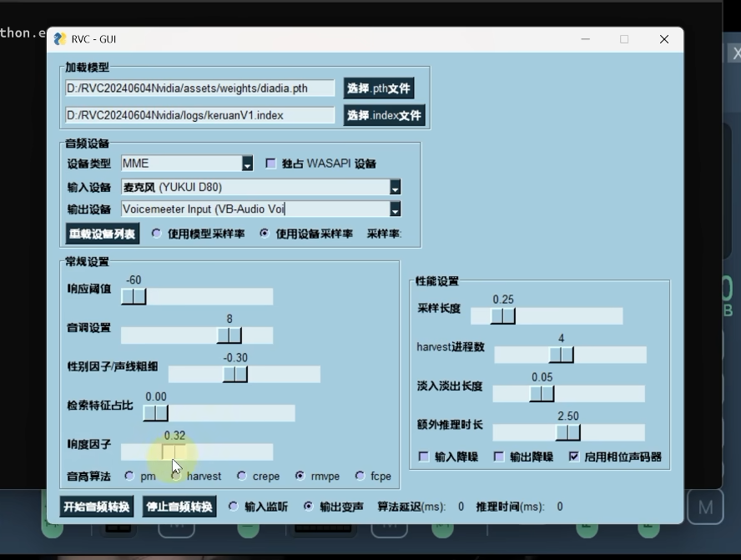Click the 选择.index文件 button
Viewport: 741px width, 560px height.
tap(384, 115)
